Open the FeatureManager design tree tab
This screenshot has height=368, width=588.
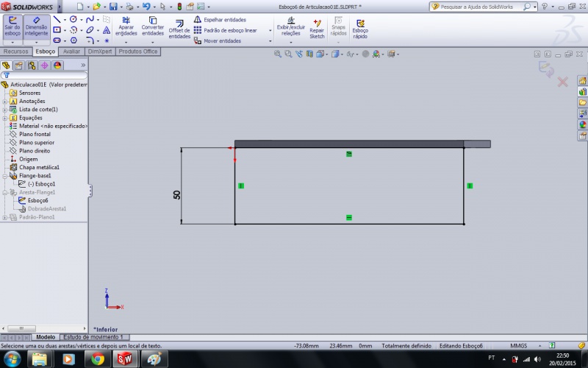click(x=6, y=66)
